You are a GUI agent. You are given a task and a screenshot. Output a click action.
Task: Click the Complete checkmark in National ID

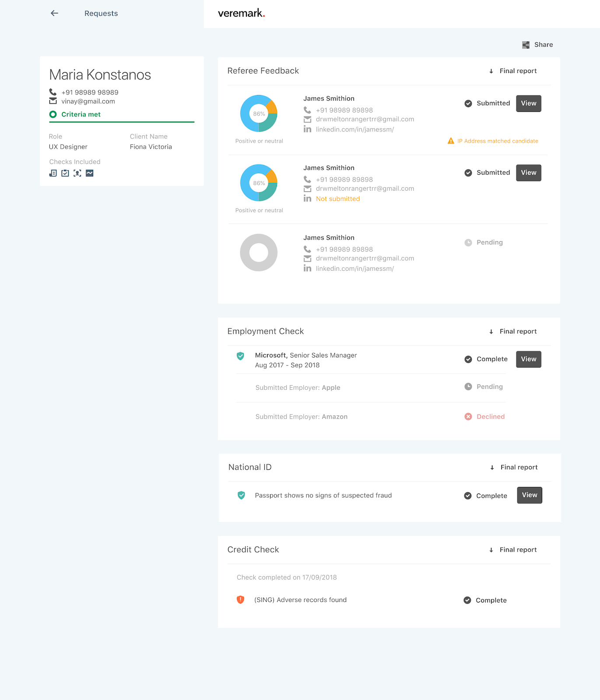coord(468,496)
